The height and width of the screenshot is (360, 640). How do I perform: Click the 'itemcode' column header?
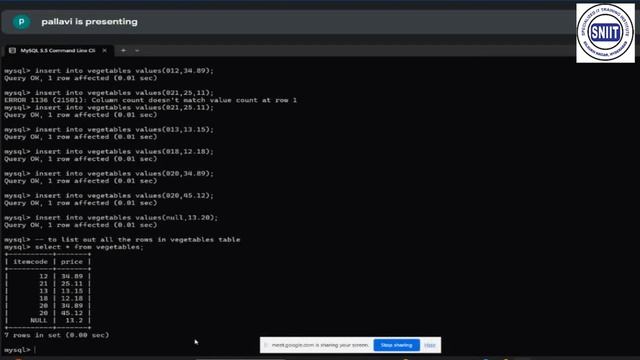31,262
